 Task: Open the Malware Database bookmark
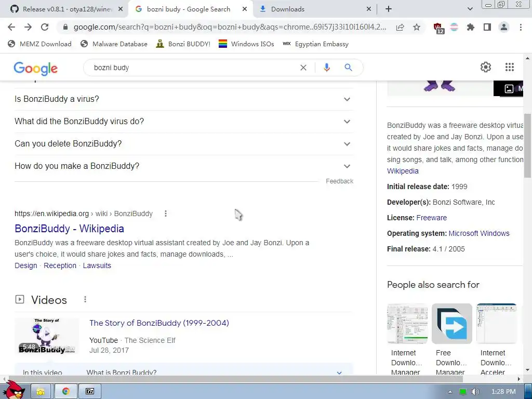tap(114, 44)
